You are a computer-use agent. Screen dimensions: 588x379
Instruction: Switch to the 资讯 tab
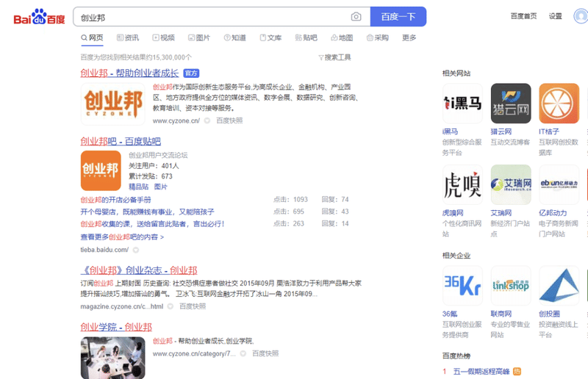tap(127, 38)
